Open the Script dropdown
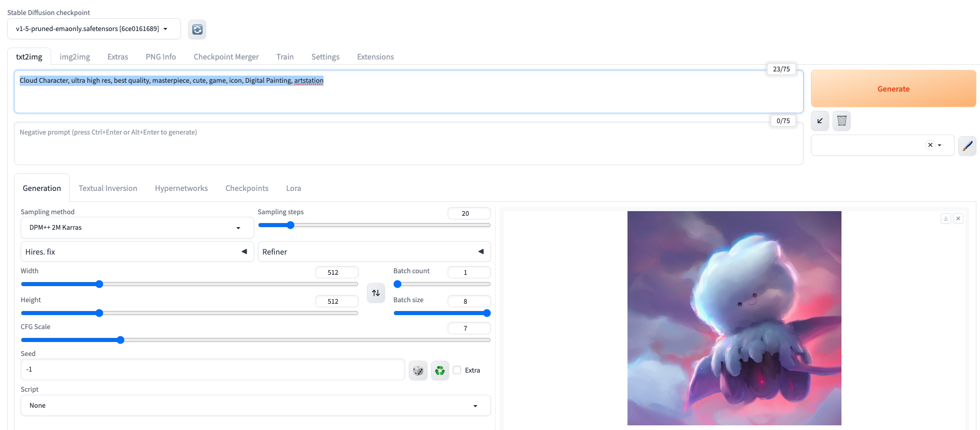 click(x=255, y=406)
